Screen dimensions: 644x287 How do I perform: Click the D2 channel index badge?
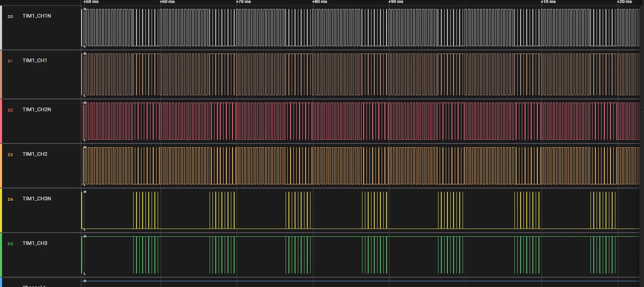click(10, 110)
